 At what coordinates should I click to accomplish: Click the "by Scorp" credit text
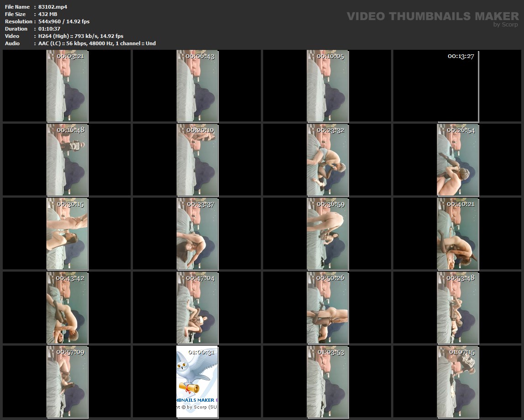click(x=505, y=25)
